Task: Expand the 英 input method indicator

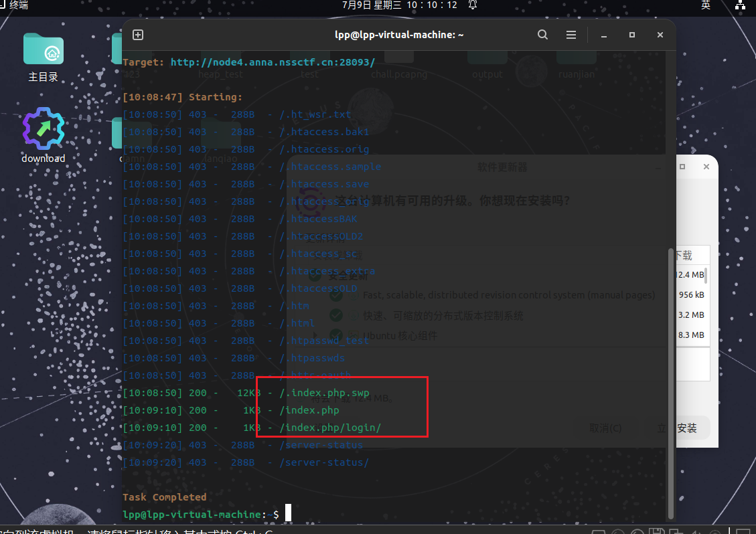Action: (705, 5)
